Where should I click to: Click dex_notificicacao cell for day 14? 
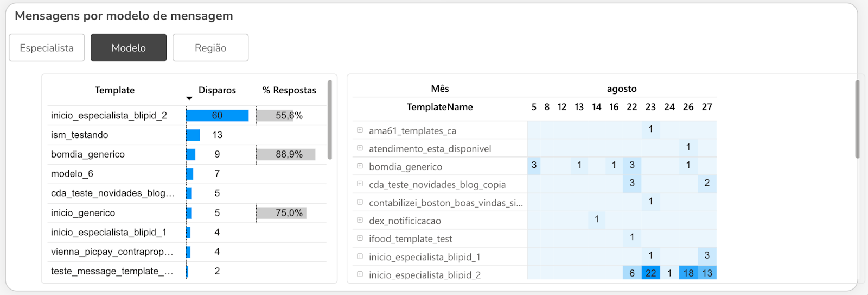tap(597, 219)
